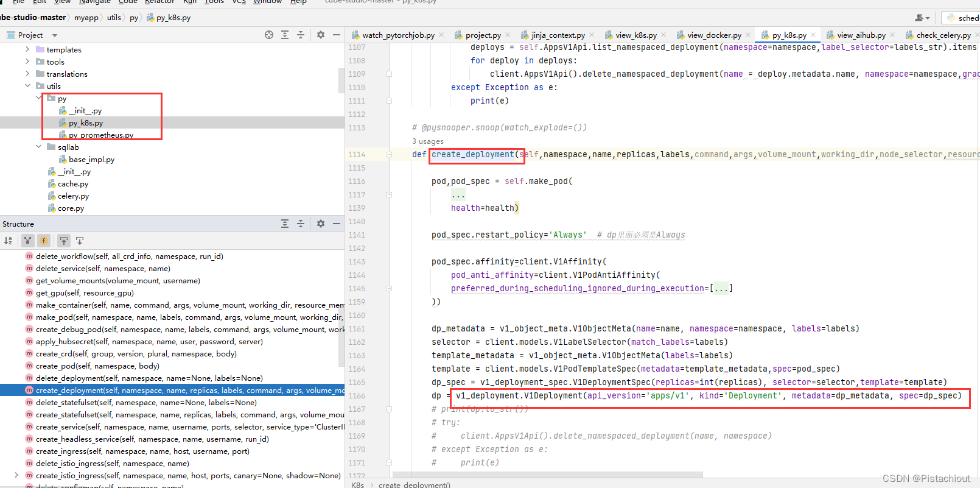Screen dimensions: 980x488
Task: Toggle show inherited members in Structure
Action: click(x=27, y=241)
